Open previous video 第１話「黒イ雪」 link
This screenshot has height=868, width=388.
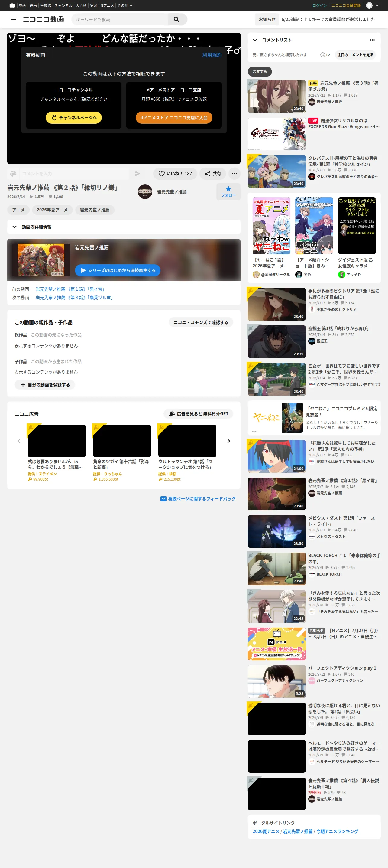point(71,289)
